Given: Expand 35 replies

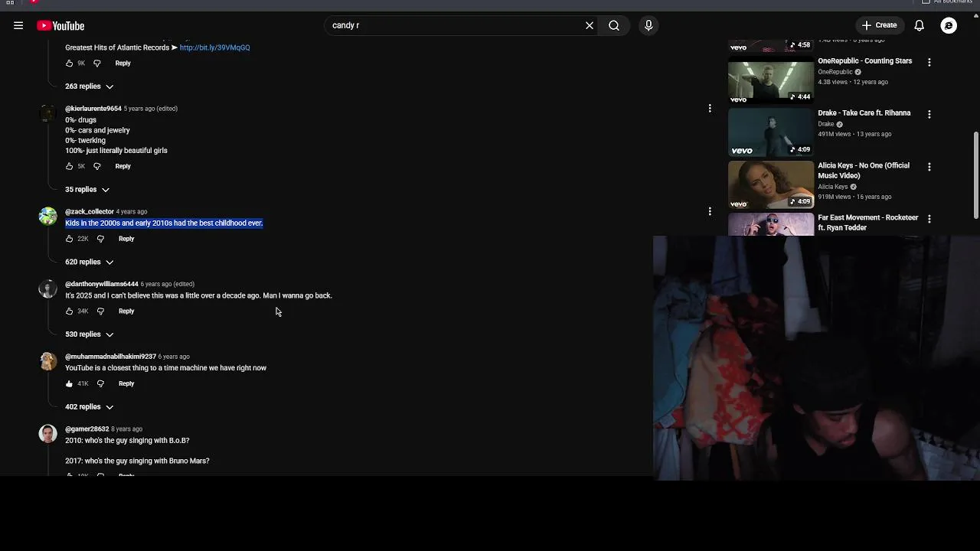Looking at the screenshot, I should (87, 189).
